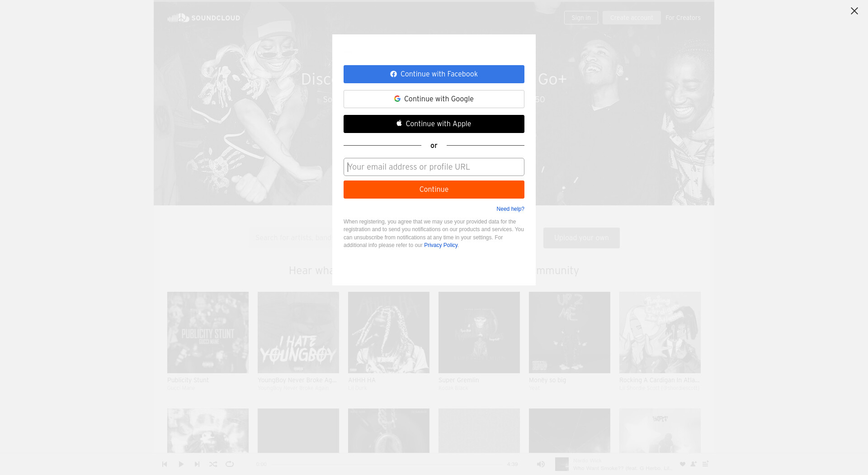Screen dimensions: 868x475
Task: Click the Create account header button
Action: (x=632, y=18)
